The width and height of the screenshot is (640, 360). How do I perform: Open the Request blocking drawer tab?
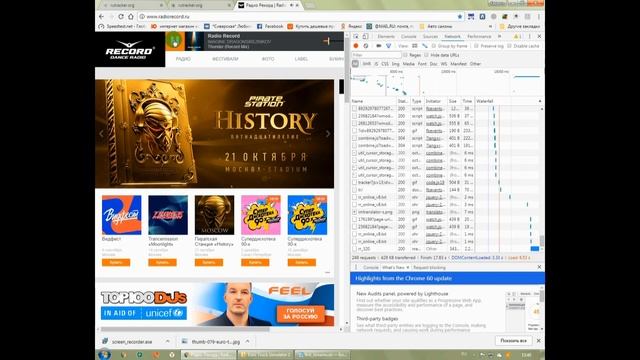click(429, 267)
